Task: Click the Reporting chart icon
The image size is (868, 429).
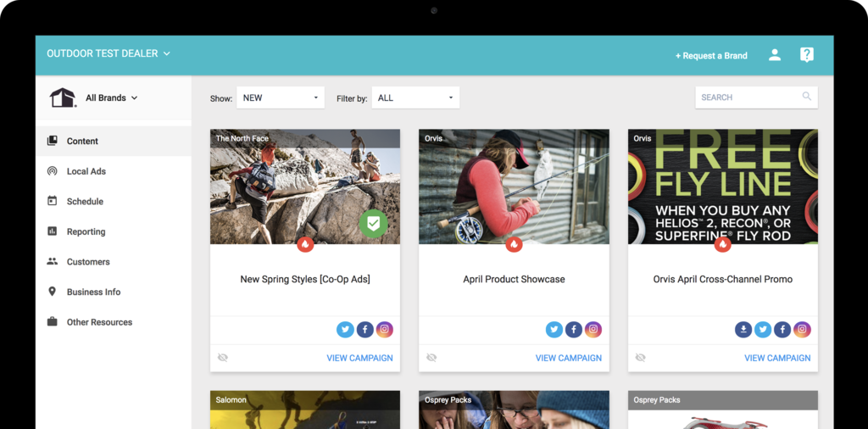Action: point(52,231)
